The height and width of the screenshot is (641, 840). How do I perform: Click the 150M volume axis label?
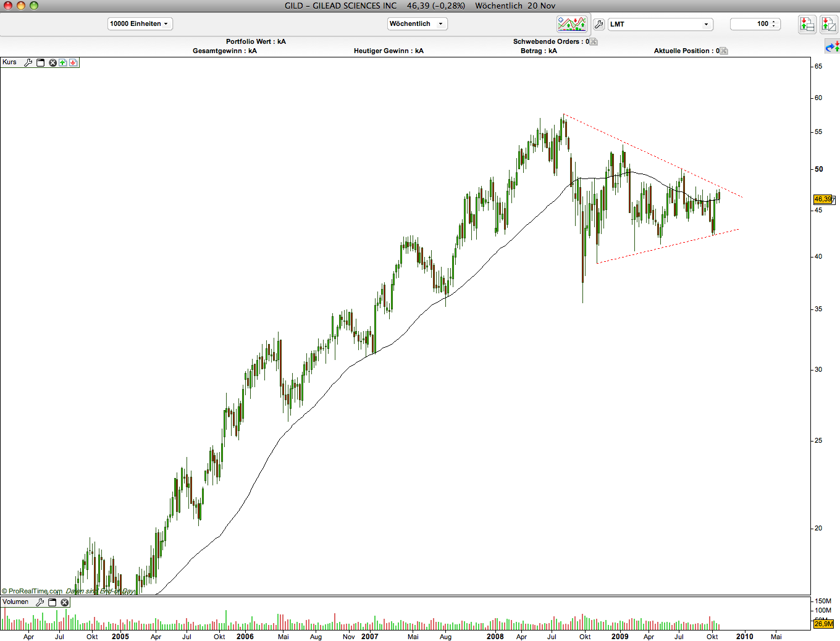[823, 601]
